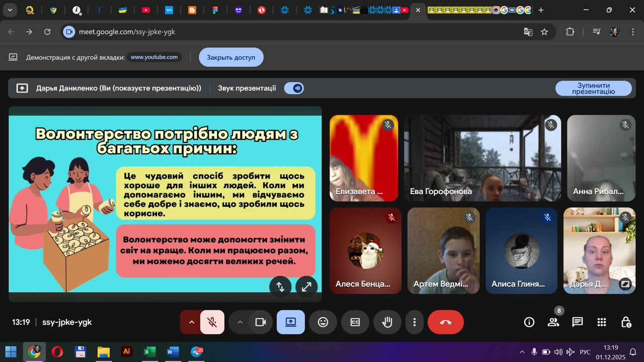Viewport: 644px width, 362px height.
Task: Raise hand in the meeting
Action: pos(387,322)
